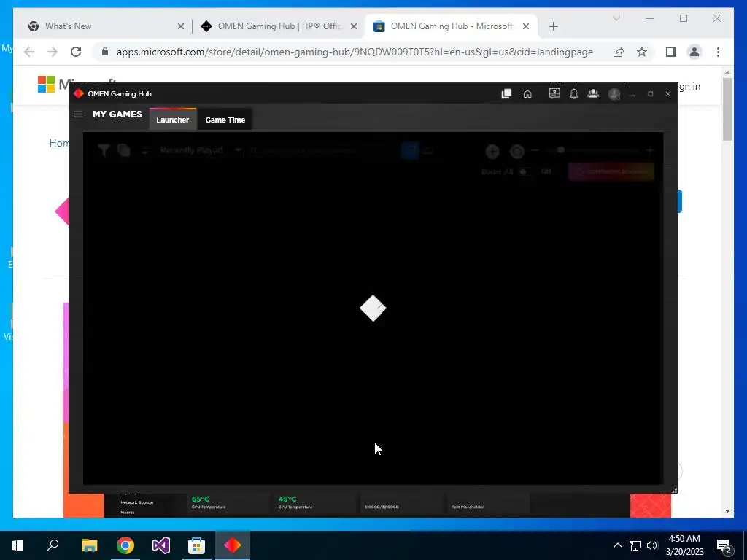The image size is (747, 560).
Task: Reload the Microsoft Store page
Action: click(76, 52)
